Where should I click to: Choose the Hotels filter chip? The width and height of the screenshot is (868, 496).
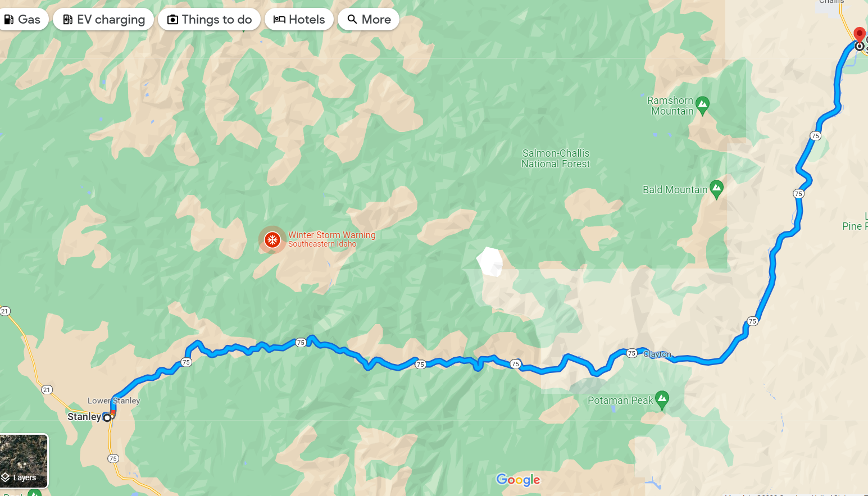pyautogui.click(x=299, y=19)
